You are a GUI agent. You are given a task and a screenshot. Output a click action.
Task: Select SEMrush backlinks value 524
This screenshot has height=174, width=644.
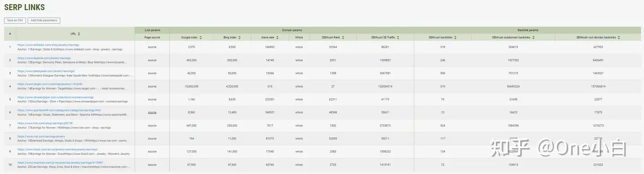[x=443, y=125]
